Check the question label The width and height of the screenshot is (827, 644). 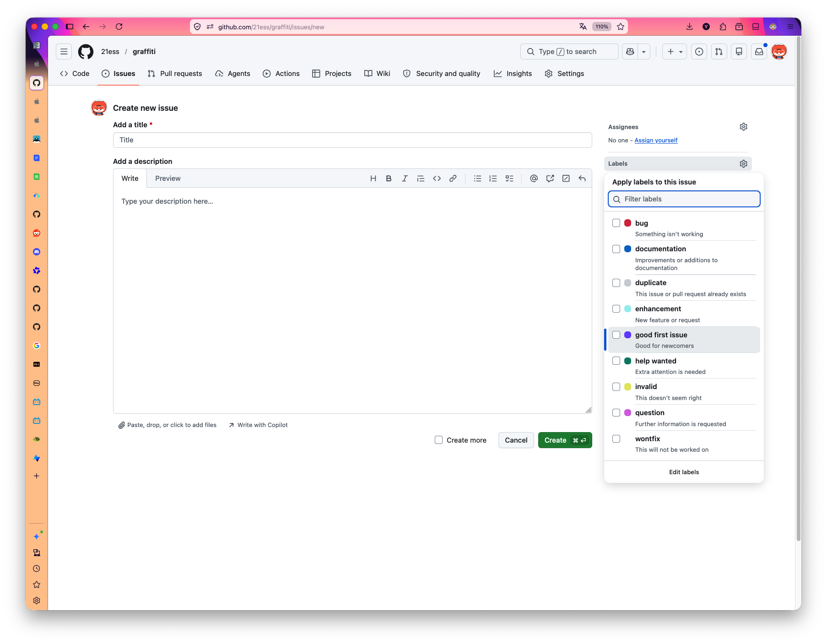(x=616, y=413)
